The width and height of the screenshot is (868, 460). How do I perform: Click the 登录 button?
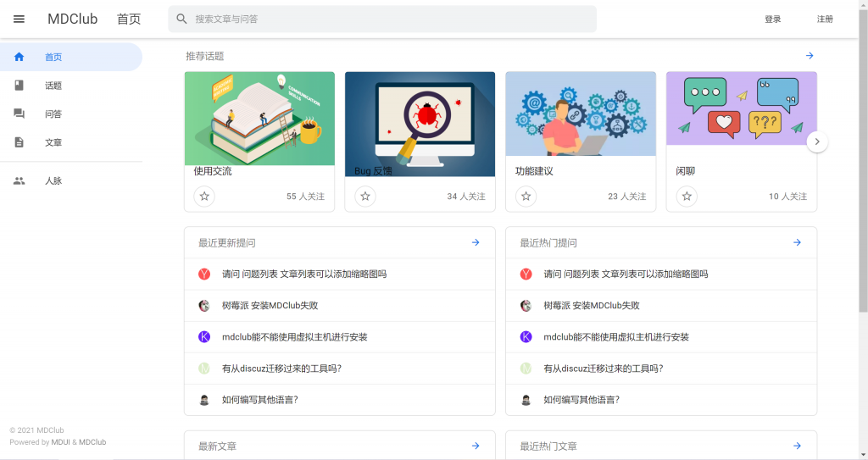tap(773, 19)
